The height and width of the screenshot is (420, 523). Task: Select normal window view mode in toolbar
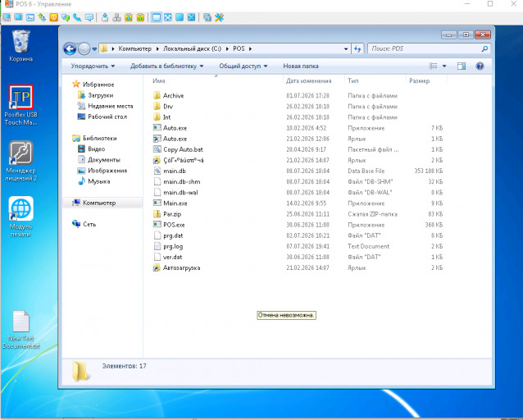[156, 17]
